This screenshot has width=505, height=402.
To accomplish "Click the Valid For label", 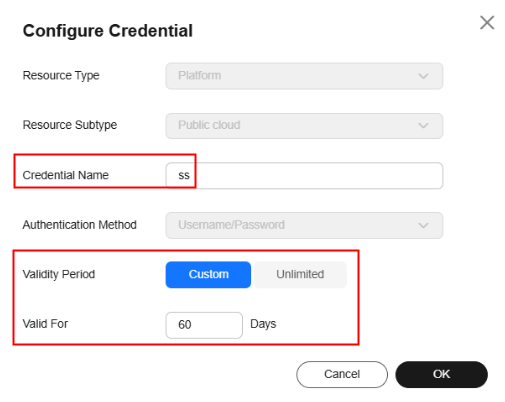I will (x=45, y=324).
